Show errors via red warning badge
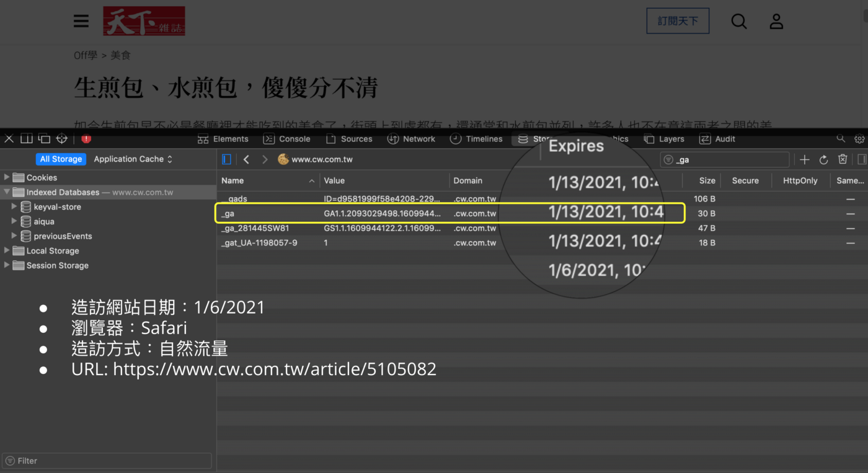This screenshot has height=473, width=868. coord(86,139)
